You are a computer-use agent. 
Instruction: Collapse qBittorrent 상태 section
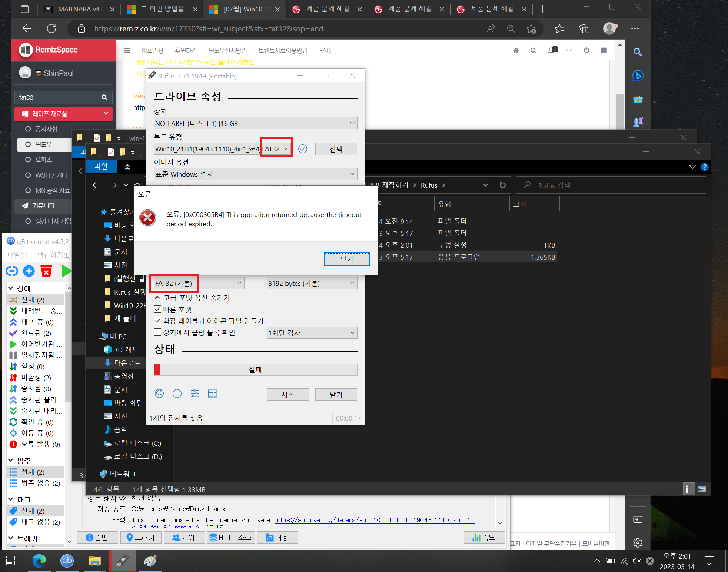click(11, 288)
